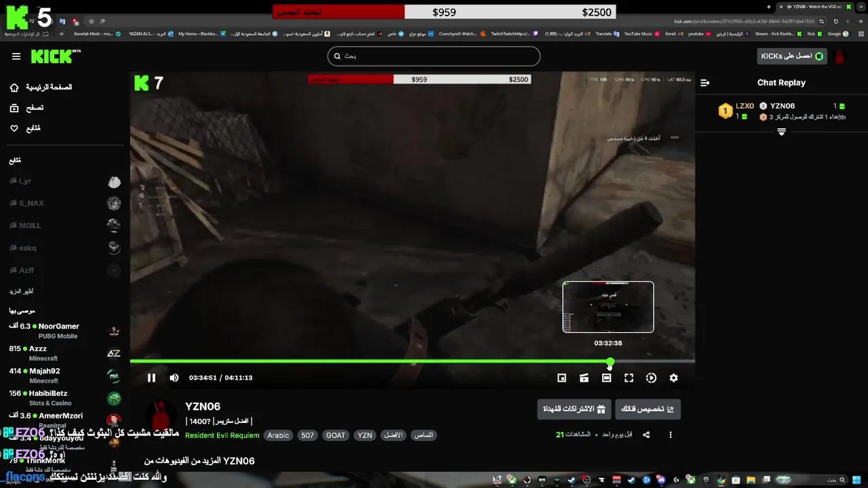Open the user profile avatar menu
The width and height of the screenshot is (868, 488).
(x=840, y=56)
